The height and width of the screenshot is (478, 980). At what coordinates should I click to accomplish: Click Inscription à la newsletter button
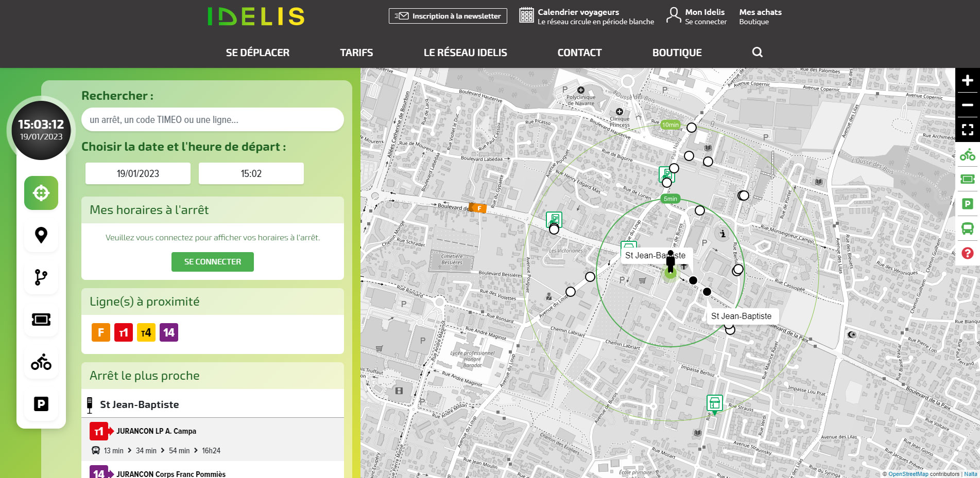[x=448, y=16]
